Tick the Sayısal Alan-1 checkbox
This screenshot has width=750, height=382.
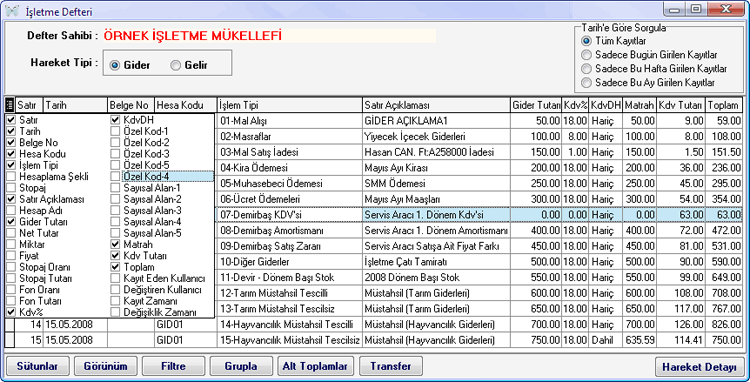coord(115,188)
